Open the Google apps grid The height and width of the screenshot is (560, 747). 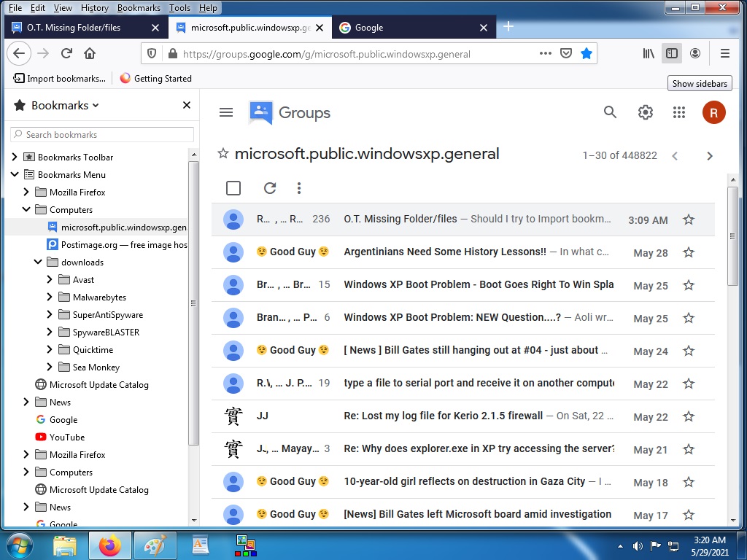coord(679,112)
